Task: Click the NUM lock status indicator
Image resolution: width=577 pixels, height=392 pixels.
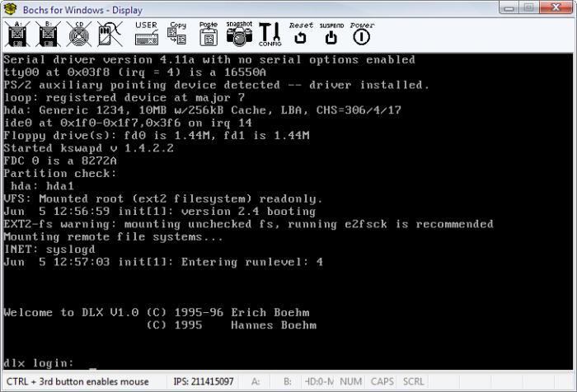Action: pyautogui.click(x=350, y=381)
